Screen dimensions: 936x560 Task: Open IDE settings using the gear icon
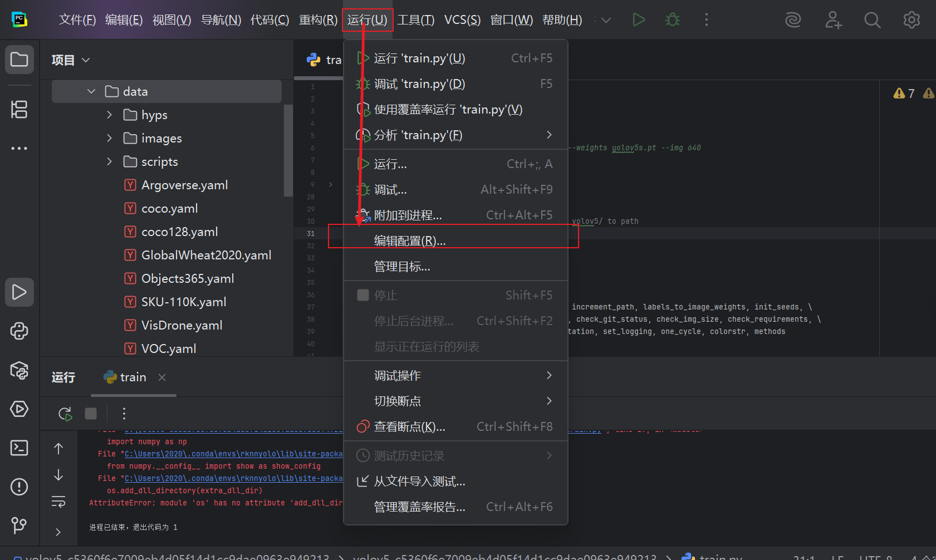coord(912,19)
